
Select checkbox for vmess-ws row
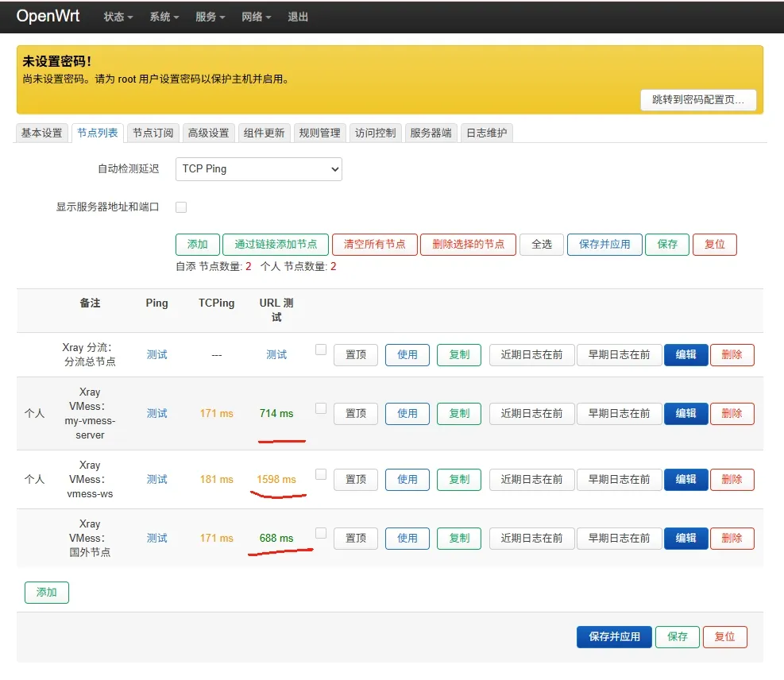(x=321, y=474)
